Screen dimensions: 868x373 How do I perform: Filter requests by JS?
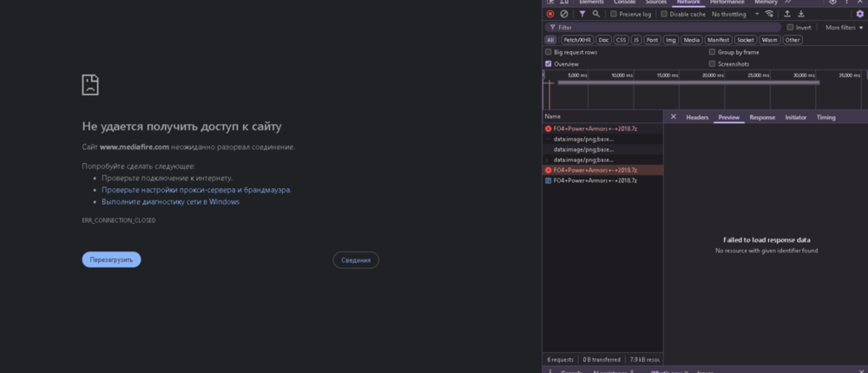(x=636, y=40)
